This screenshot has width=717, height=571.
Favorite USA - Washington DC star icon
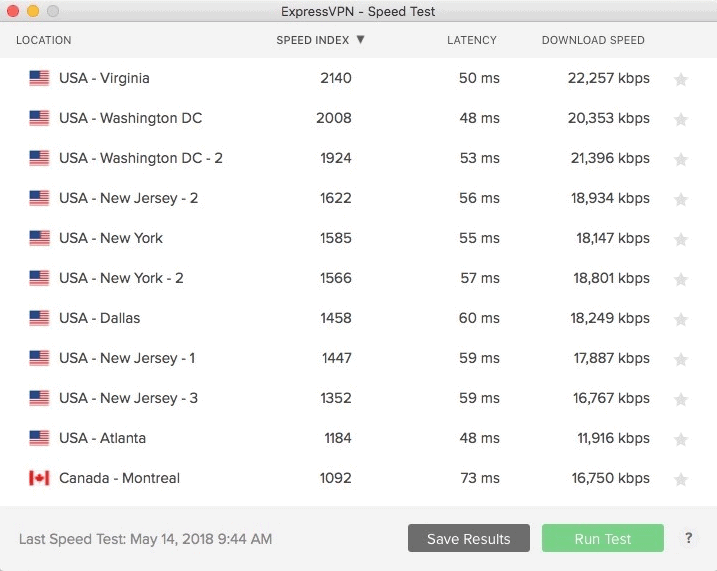681,119
